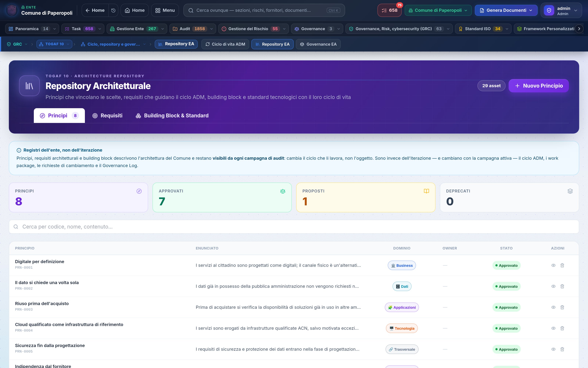Open the admin user menu
Viewport: 588px width, 368px height.
(x=561, y=10)
